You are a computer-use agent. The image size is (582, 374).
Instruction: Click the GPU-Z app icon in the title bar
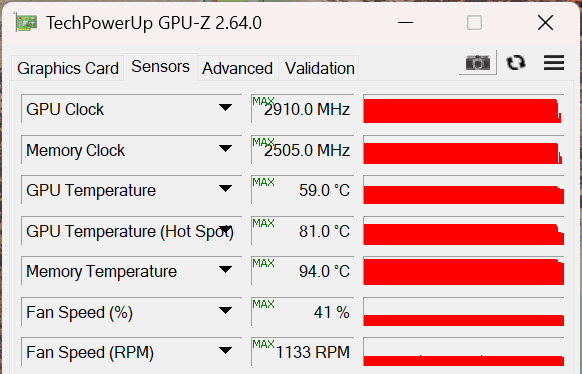26,23
